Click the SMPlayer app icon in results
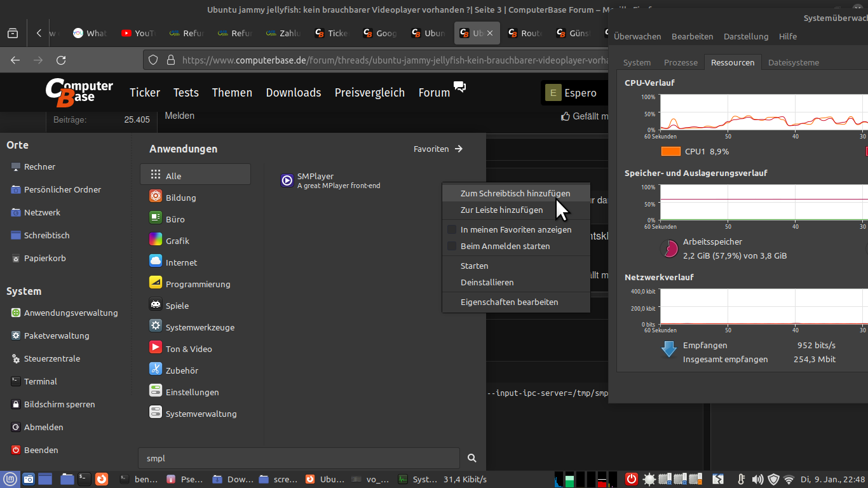 pyautogui.click(x=287, y=180)
